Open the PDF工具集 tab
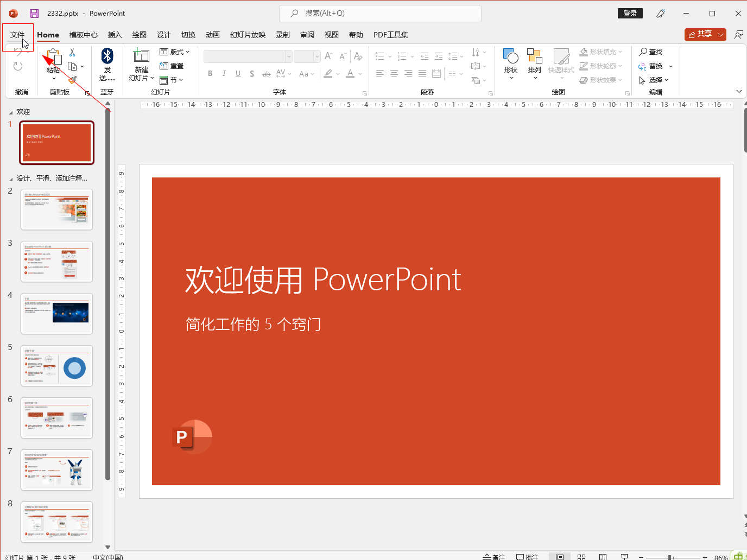This screenshot has height=560, width=747. pyautogui.click(x=390, y=35)
